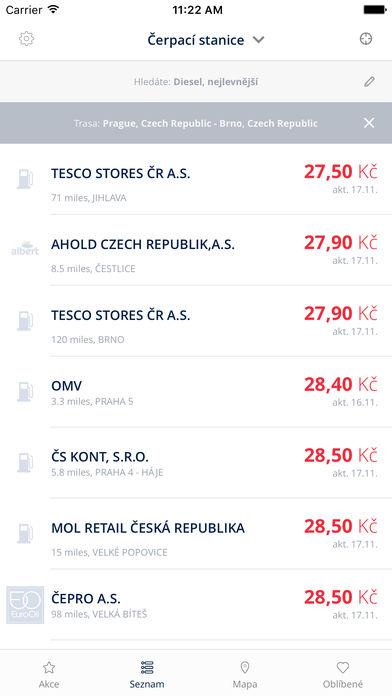Tap the locate-me crosshair icon
Image resolution: width=392 pixels, height=696 pixels.
pos(365,39)
